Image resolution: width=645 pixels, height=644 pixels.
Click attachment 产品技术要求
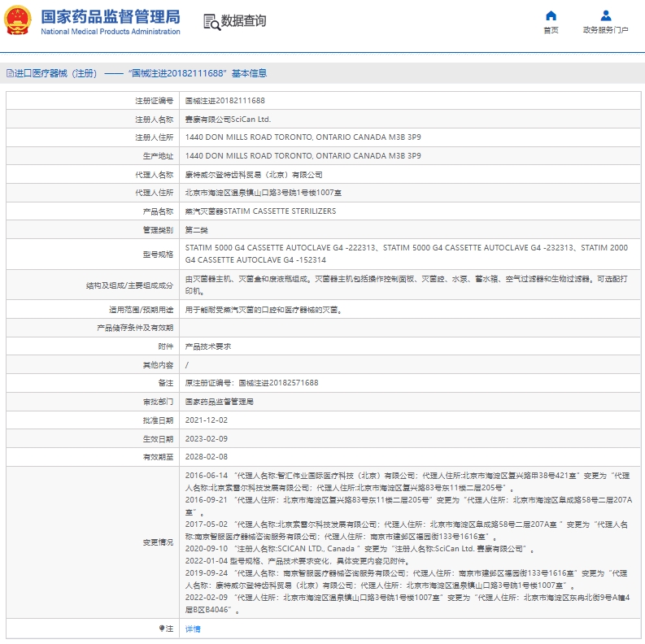207,346
